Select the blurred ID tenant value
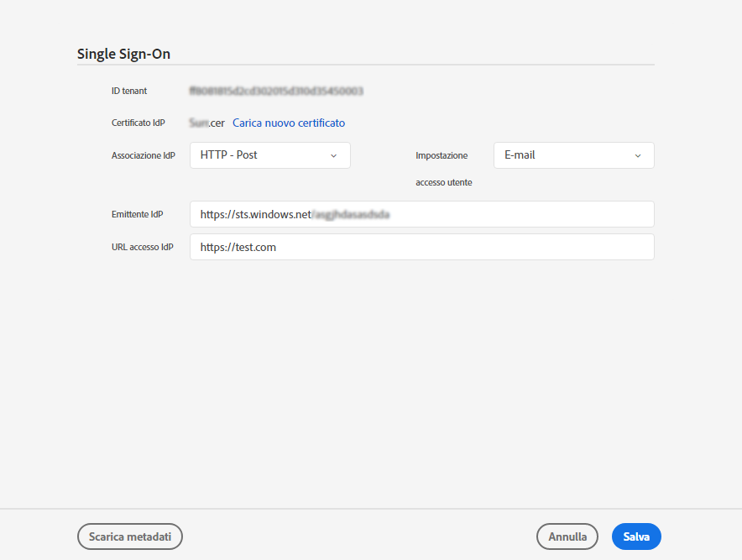This screenshot has width=742, height=560. (x=277, y=91)
